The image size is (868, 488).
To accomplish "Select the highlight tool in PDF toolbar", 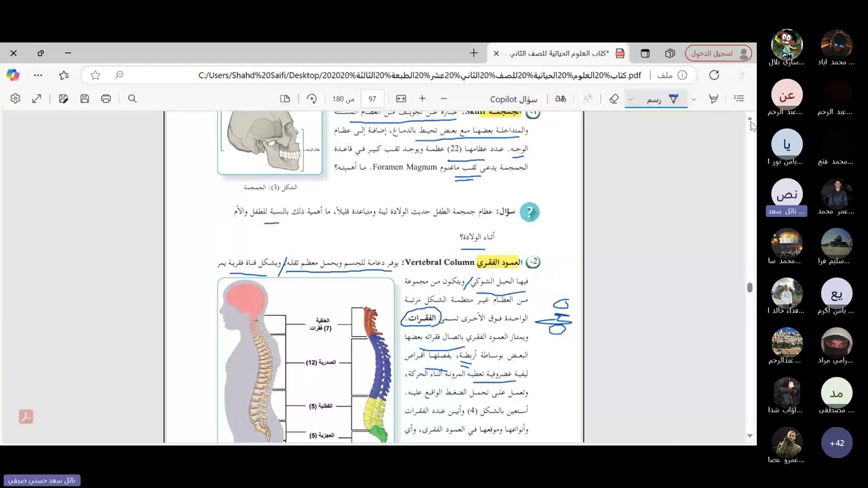I will click(713, 99).
